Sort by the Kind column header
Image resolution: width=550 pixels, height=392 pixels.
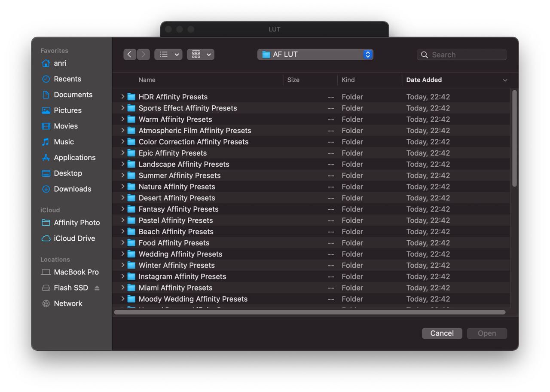point(348,80)
